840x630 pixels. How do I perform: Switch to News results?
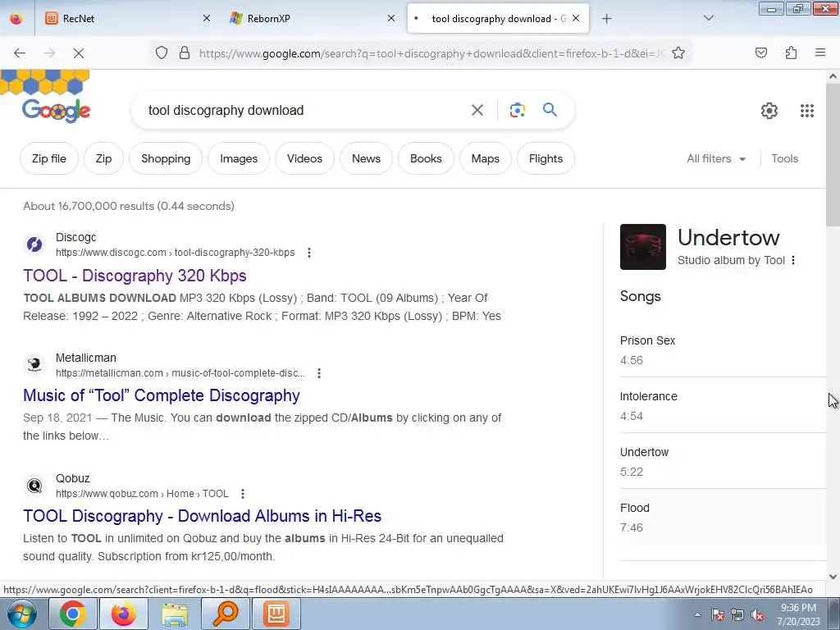point(366,158)
